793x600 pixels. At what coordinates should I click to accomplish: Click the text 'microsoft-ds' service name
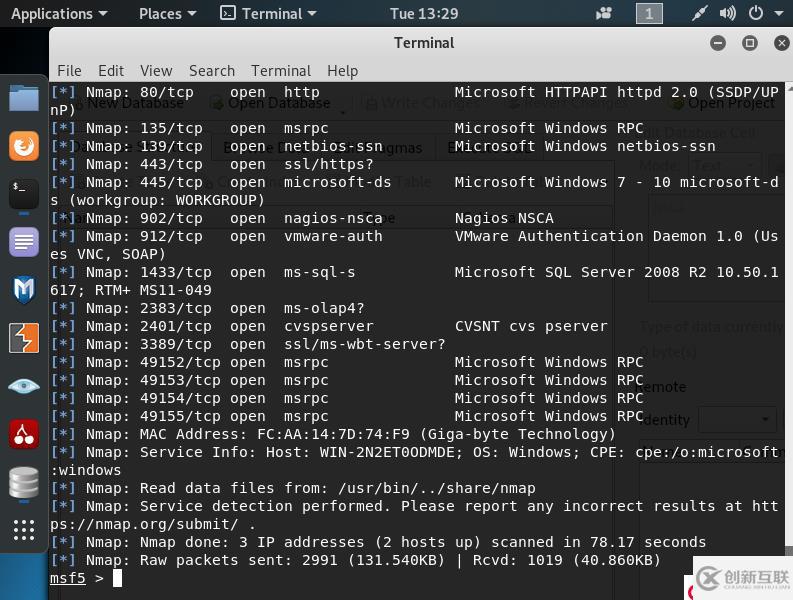337,182
